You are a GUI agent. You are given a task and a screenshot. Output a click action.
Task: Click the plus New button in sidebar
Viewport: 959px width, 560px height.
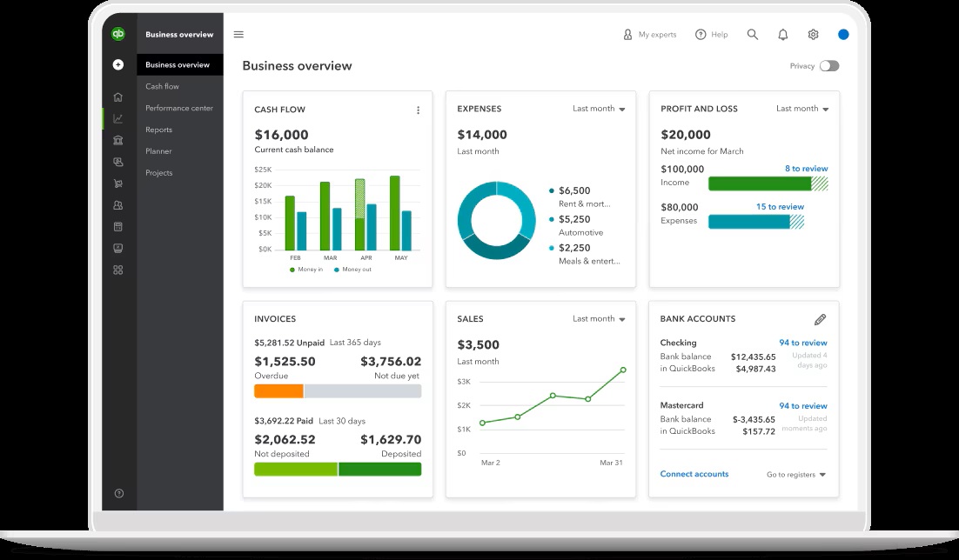118,64
